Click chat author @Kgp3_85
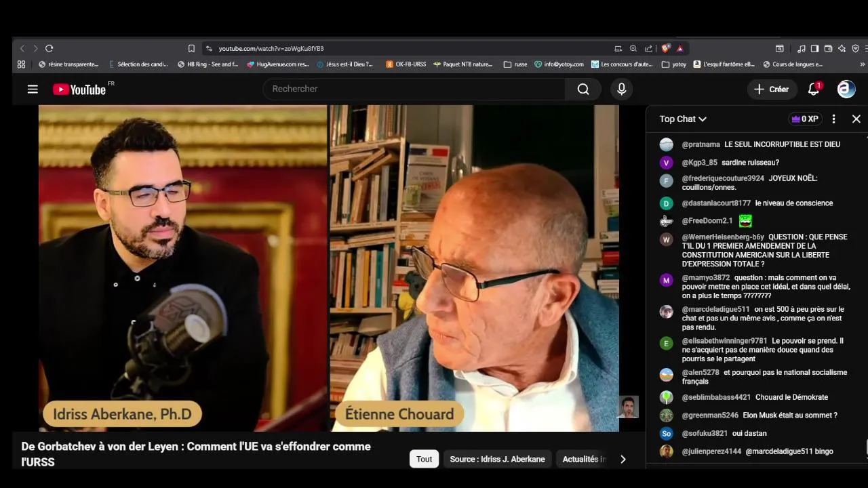 [699, 163]
